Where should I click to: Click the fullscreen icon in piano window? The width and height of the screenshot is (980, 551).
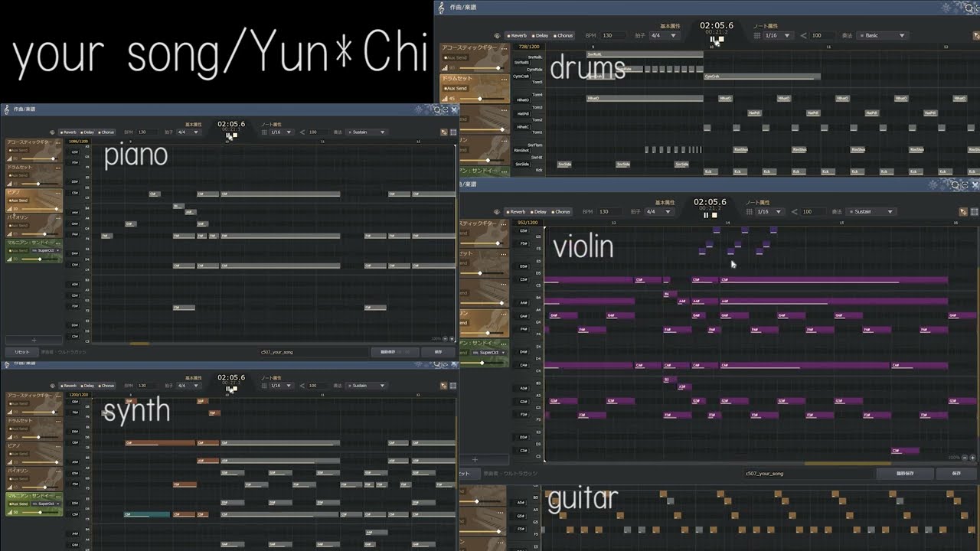[452, 132]
